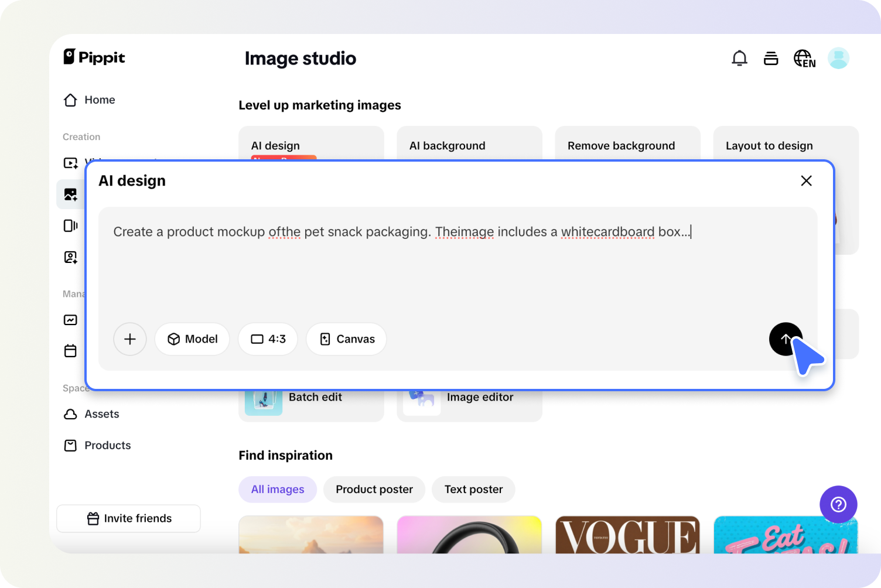Open the video generator sidebar icon
Image resolution: width=881 pixels, height=588 pixels.
70,163
